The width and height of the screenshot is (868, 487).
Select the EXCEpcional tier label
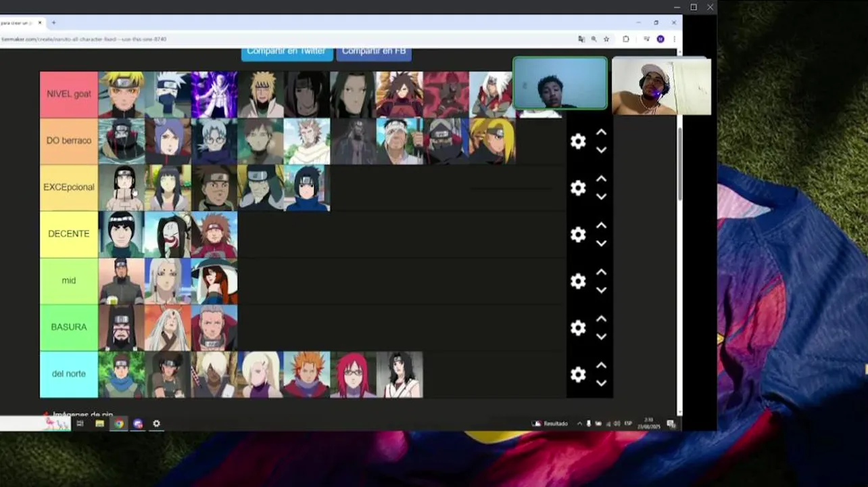point(69,187)
